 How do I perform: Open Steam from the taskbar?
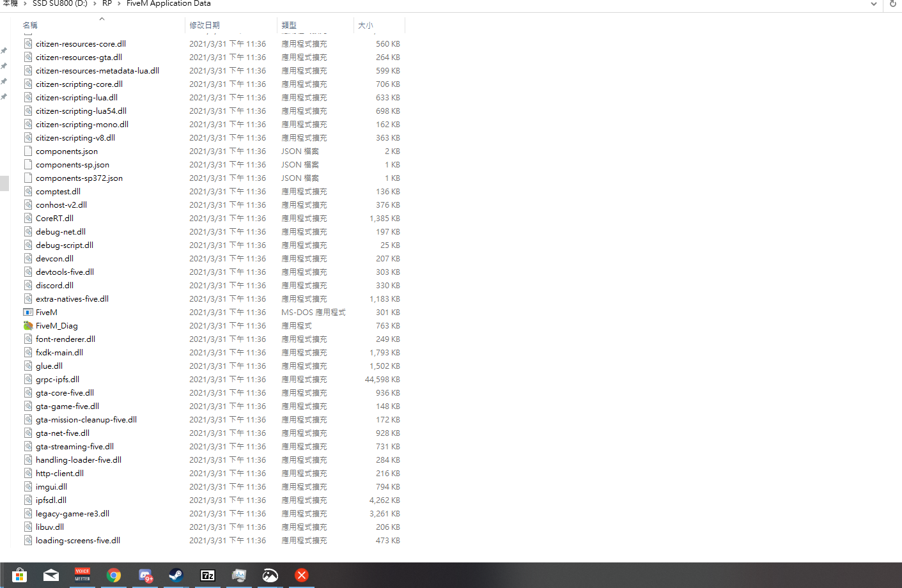(175, 575)
